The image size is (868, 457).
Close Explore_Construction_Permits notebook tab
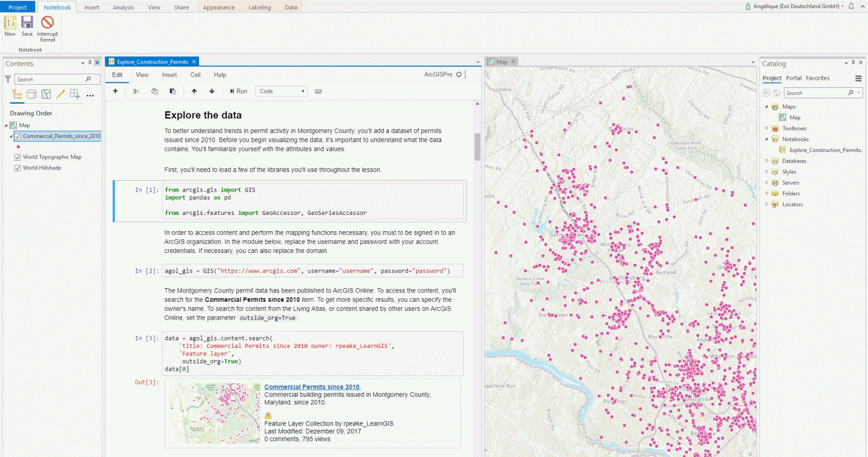[x=194, y=62]
